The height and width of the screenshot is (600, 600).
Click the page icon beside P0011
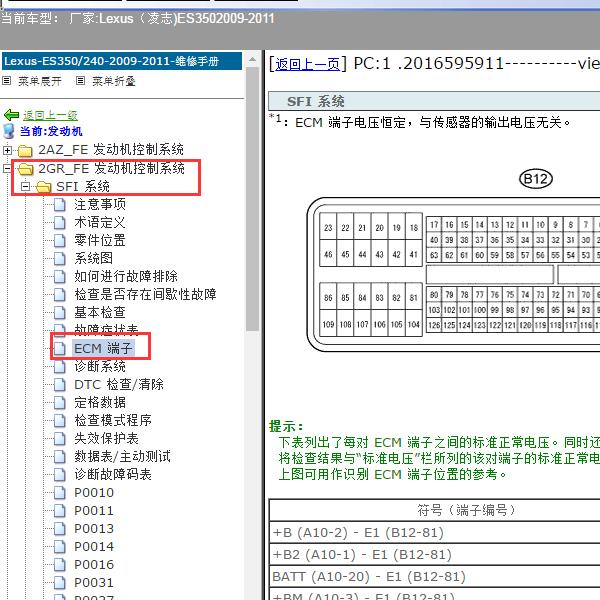pyautogui.click(x=59, y=510)
